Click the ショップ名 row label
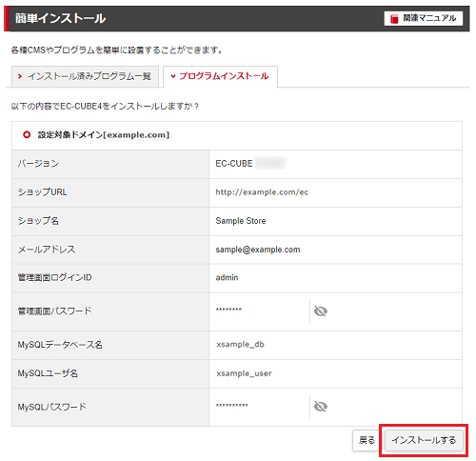 pos(38,221)
